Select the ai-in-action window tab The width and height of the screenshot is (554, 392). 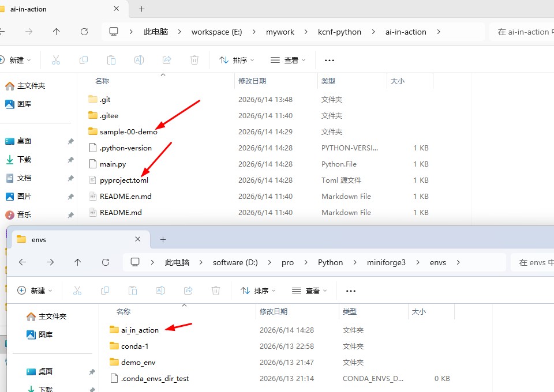pyautogui.click(x=60, y=9)
